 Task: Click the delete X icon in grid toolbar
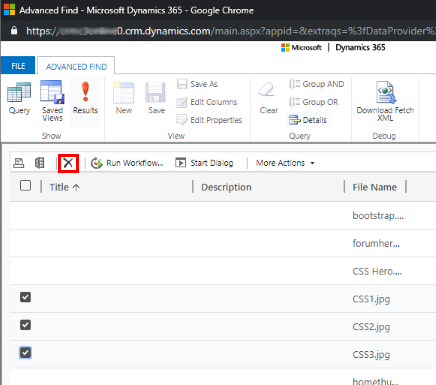click(68, 163)
